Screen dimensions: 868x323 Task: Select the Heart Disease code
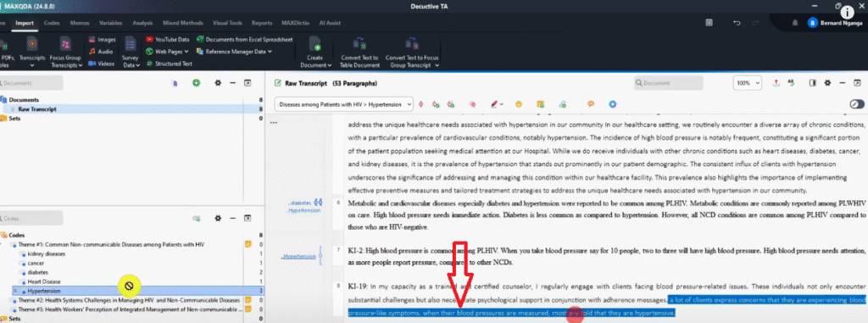click(x=44, y=281)
